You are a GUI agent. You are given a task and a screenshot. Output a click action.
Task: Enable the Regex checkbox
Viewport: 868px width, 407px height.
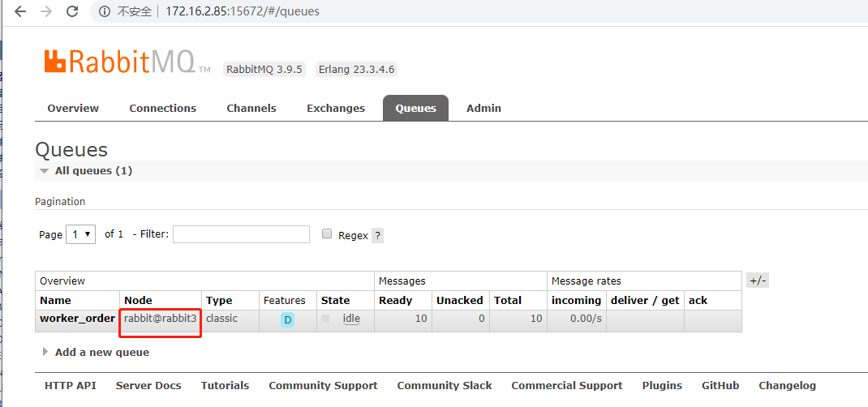[327, 234]
